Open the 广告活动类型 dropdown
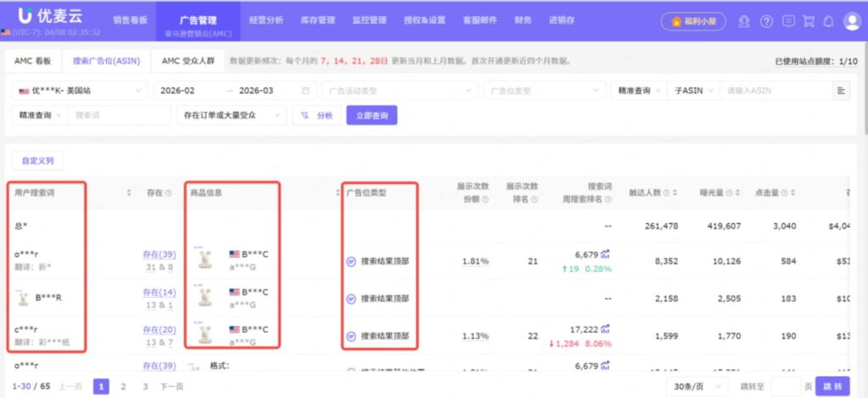The height and width of the screenshot is (398, 868). (x=400, y=90)
